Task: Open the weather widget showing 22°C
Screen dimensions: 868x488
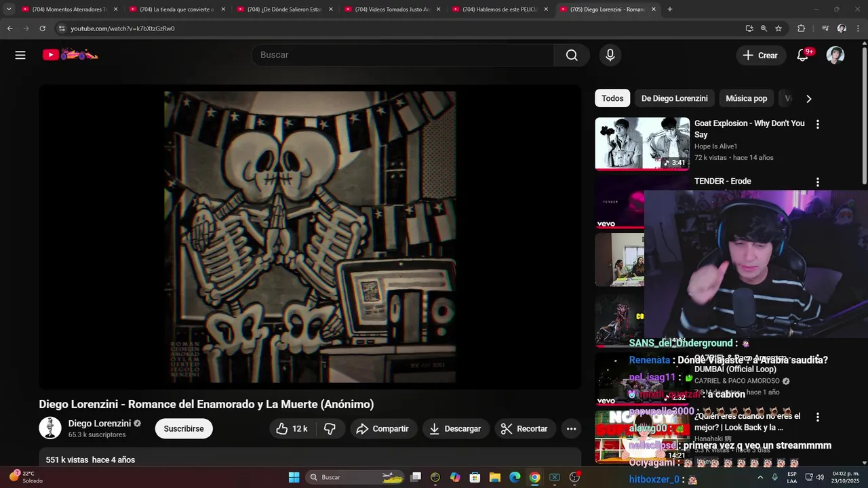Action: coord(25,477)
